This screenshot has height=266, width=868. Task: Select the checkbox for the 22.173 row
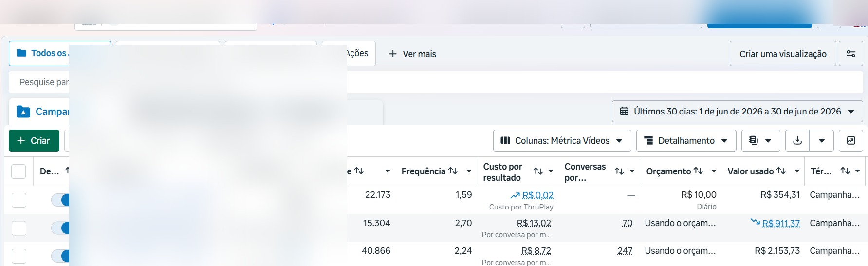click(x=19, y=200)
